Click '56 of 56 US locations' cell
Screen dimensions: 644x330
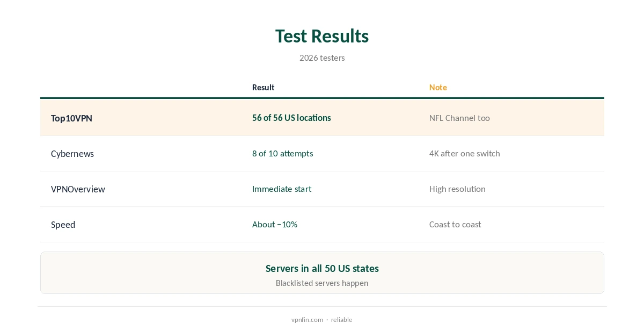[x=291, y=118]
